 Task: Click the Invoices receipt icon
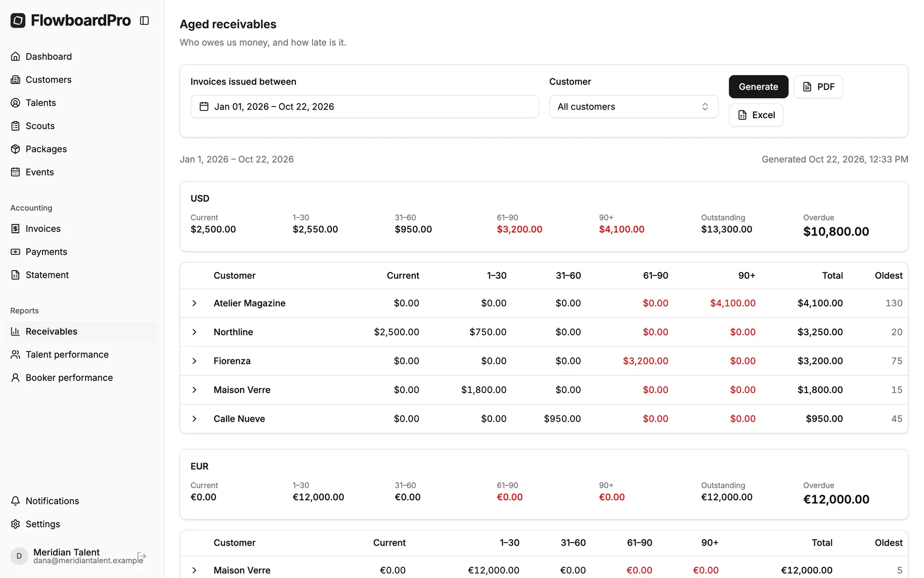(x=15, y=228)
